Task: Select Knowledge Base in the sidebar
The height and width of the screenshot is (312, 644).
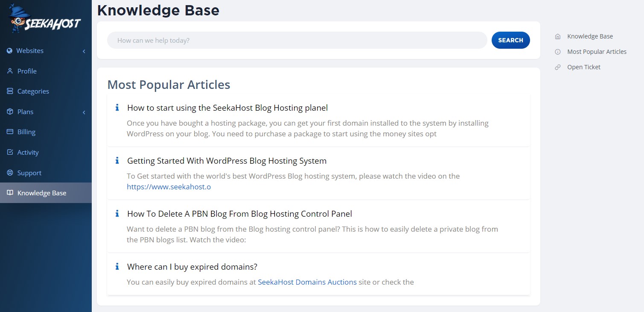Action: [x=46, y=193]
